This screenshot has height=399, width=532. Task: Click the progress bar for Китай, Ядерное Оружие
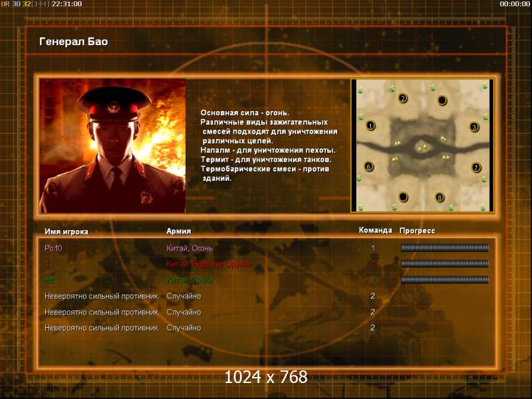(x=444, y=263)
